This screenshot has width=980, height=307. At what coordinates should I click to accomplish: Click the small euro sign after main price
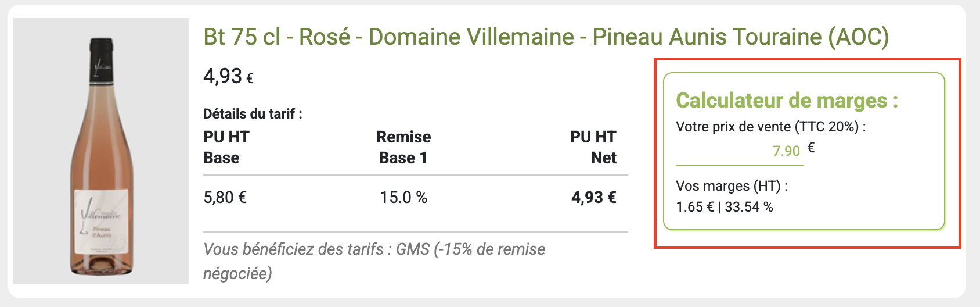coord(250,78)
